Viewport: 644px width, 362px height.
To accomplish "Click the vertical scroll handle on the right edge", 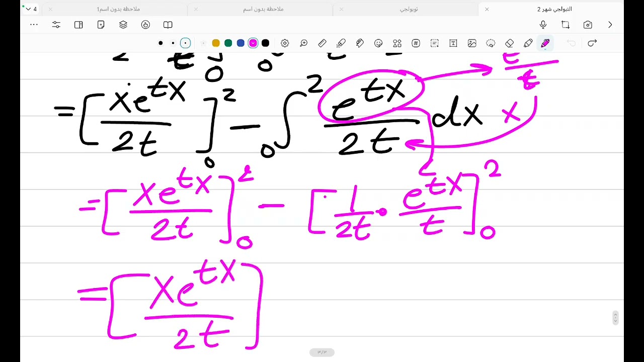I will (x=615, y=318).
